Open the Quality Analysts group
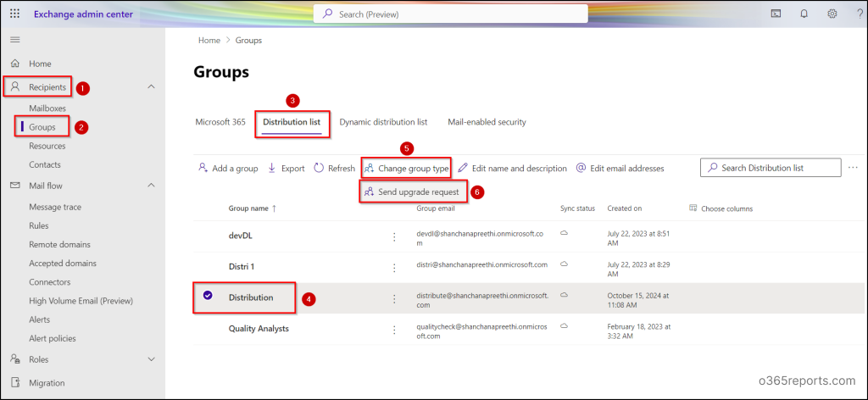The height and width of the screenshot is (400, 868). point(259,329)
